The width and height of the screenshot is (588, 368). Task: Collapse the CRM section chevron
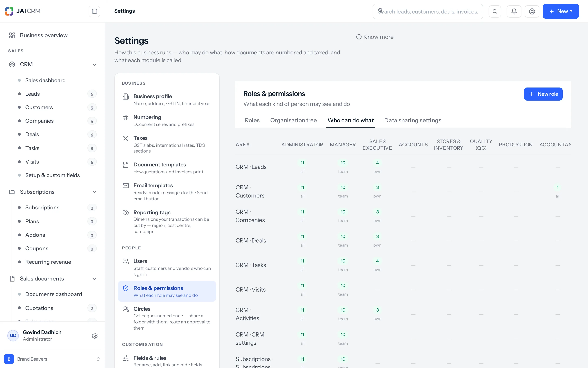94,64
